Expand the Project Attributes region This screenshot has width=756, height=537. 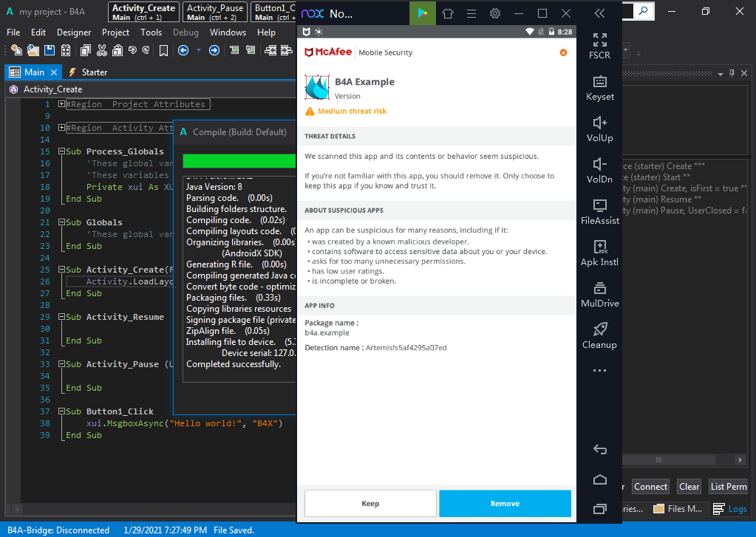click(61, 104)
